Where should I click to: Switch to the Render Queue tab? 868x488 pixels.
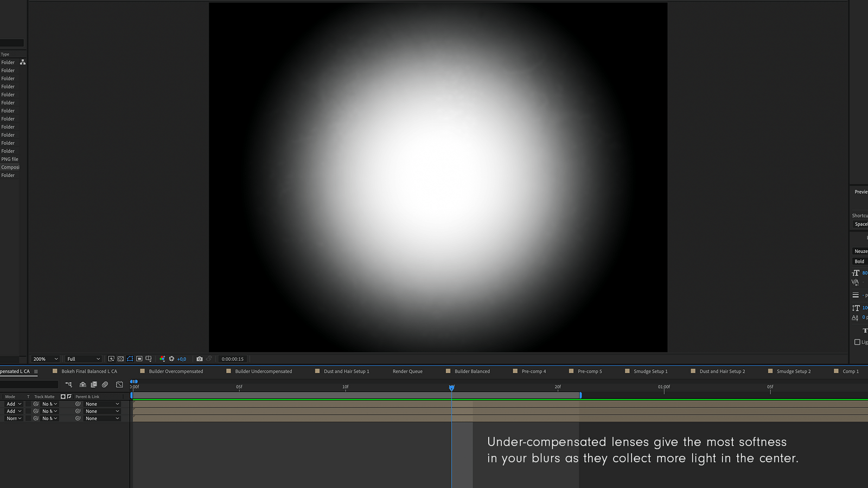point(407,371)
